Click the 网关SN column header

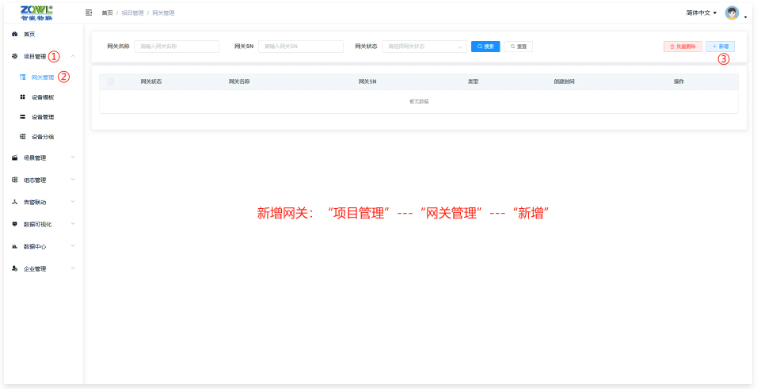367,82
